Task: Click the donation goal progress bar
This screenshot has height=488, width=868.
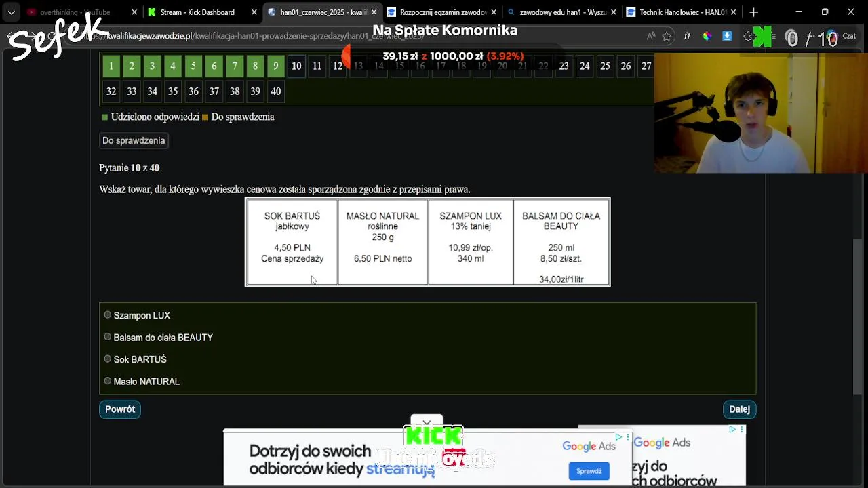Action: 453,56
